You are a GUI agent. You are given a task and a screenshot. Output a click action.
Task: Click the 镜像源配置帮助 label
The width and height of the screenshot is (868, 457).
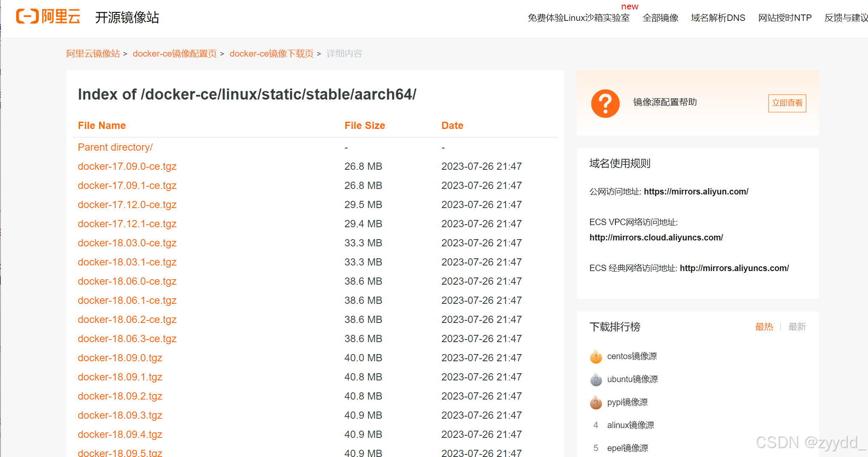(665, 102)
